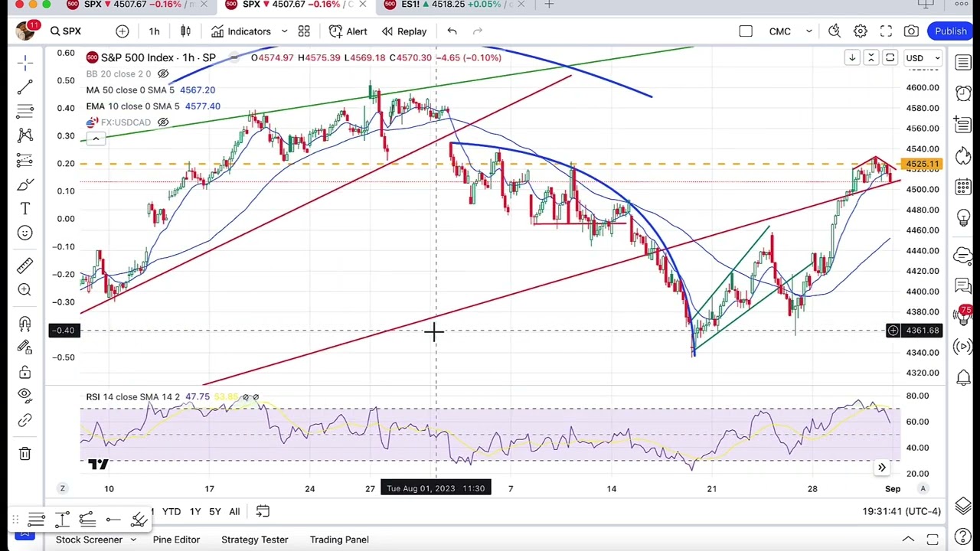
Task: Start bar Replay mode
Action: coord(404,31)
